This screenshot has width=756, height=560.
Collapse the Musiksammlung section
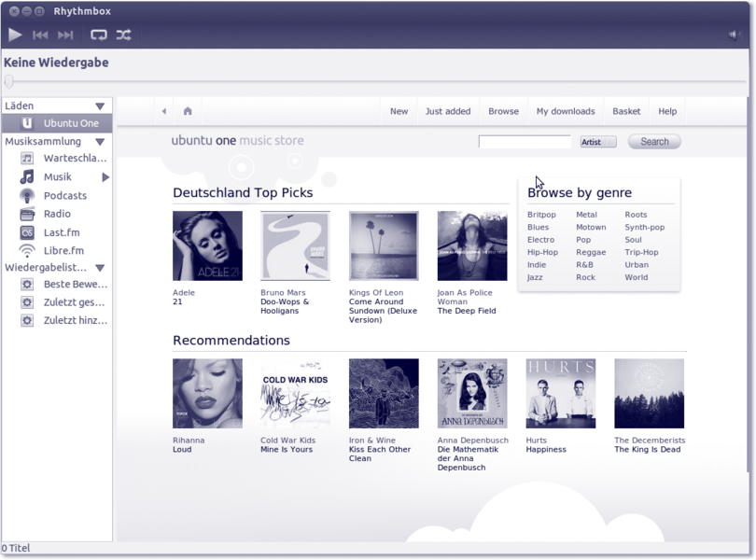[100, 142]
